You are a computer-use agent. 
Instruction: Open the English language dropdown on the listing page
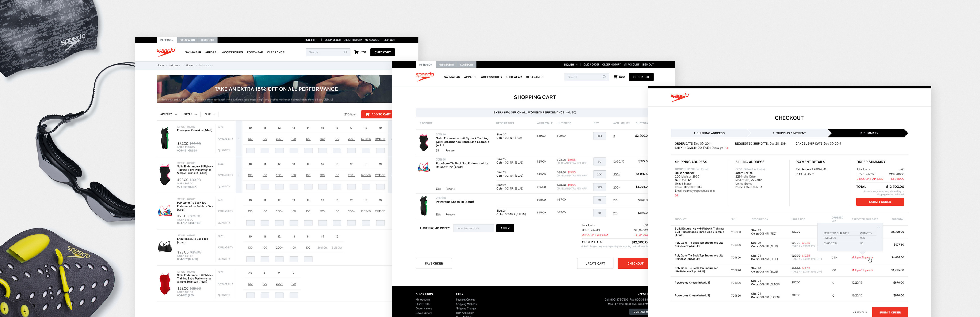(x=312, y=40)
